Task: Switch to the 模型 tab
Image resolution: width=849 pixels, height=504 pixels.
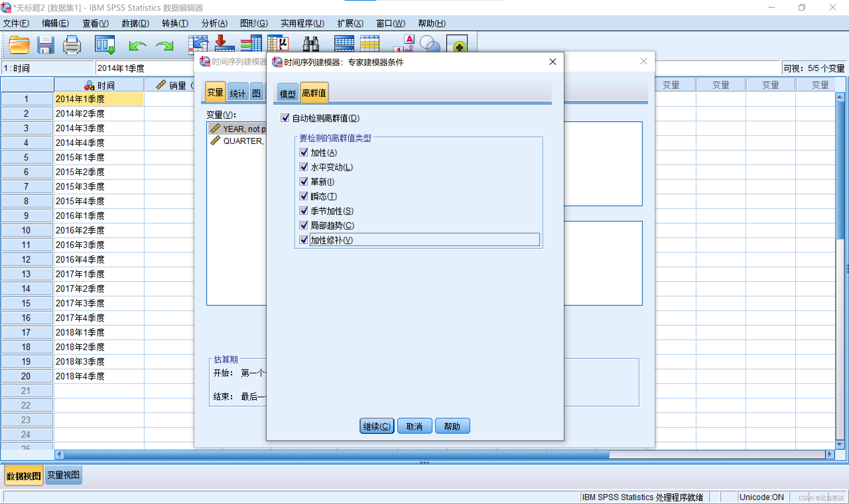Action: click(287, 93)
